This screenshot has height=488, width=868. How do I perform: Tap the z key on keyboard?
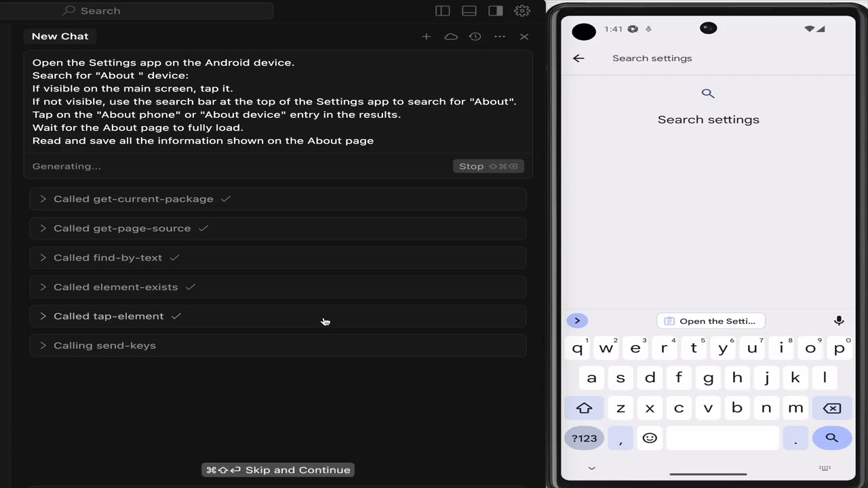coord(620,408)
